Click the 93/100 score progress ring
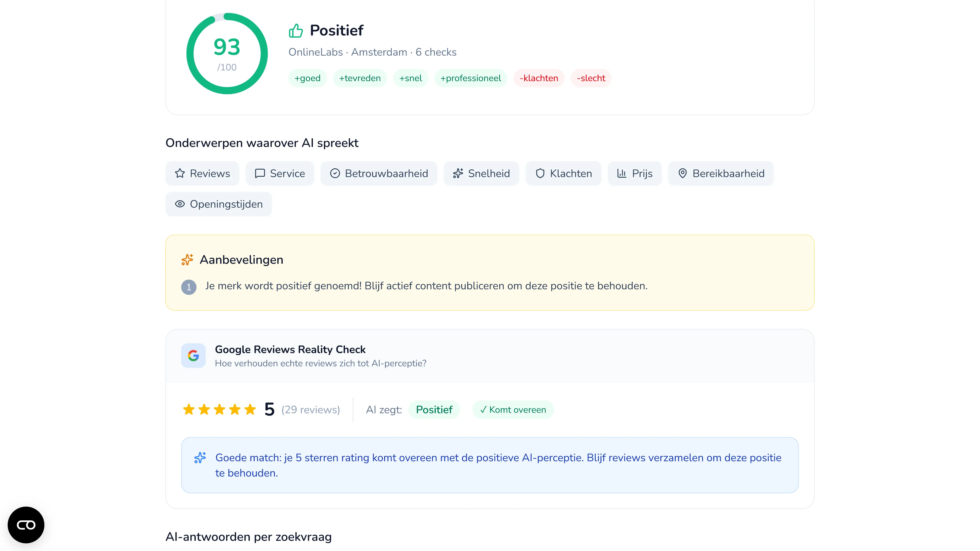This screenshot has width=980, height=551. (x=227, y=54)
